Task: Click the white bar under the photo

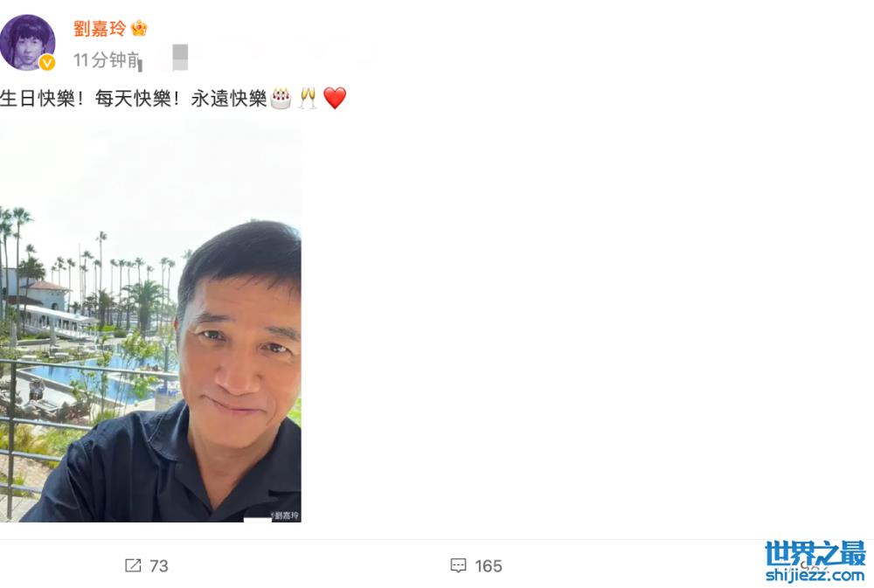Action: 257,520
